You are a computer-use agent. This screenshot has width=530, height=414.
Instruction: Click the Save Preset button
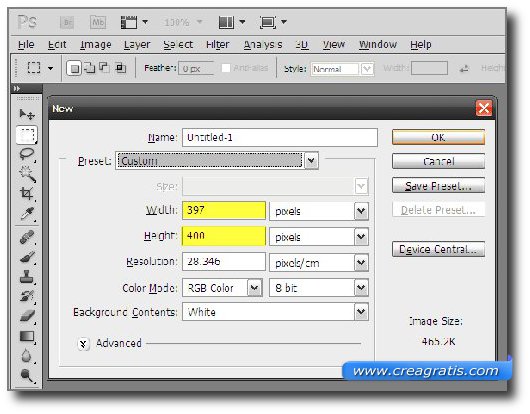(x=438, y=186)
